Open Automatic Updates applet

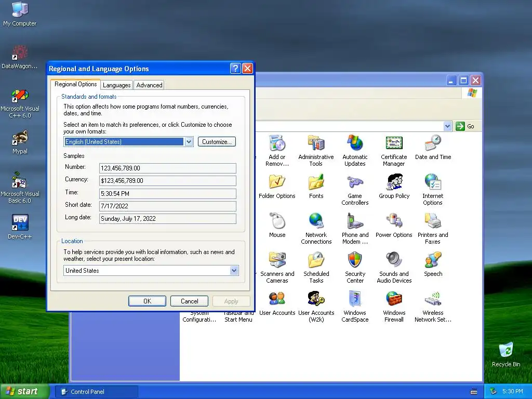pyautogui.click(x=355, y=151)
